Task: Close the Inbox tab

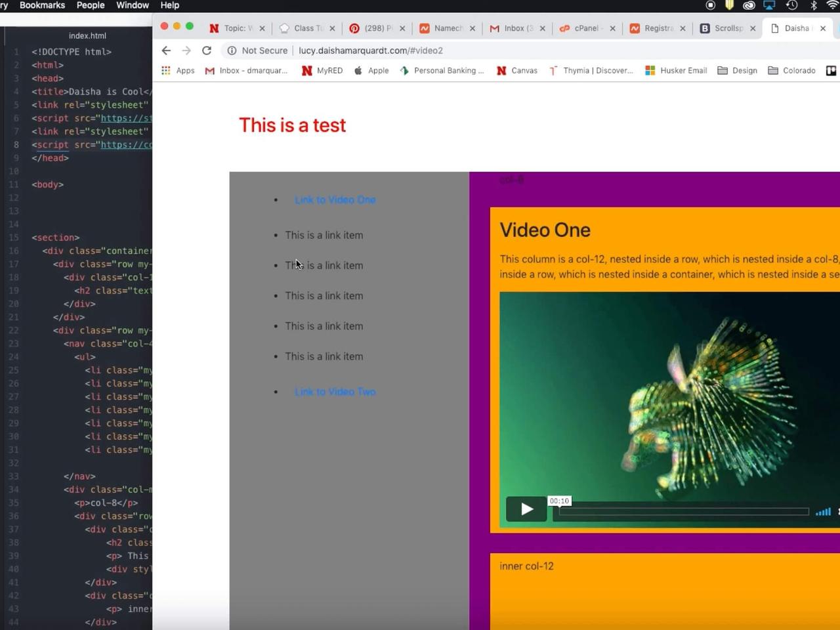Action: (542, 28)
